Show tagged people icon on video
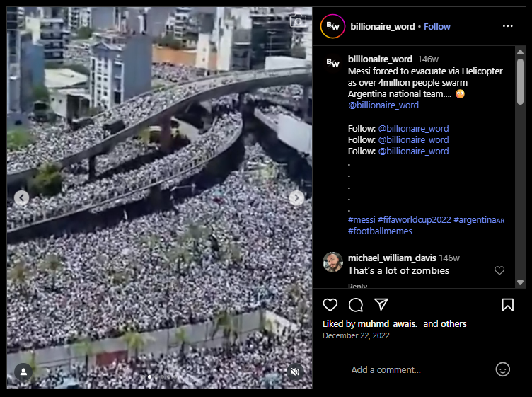This screenshot has height=397, width=532. [23, 372]
